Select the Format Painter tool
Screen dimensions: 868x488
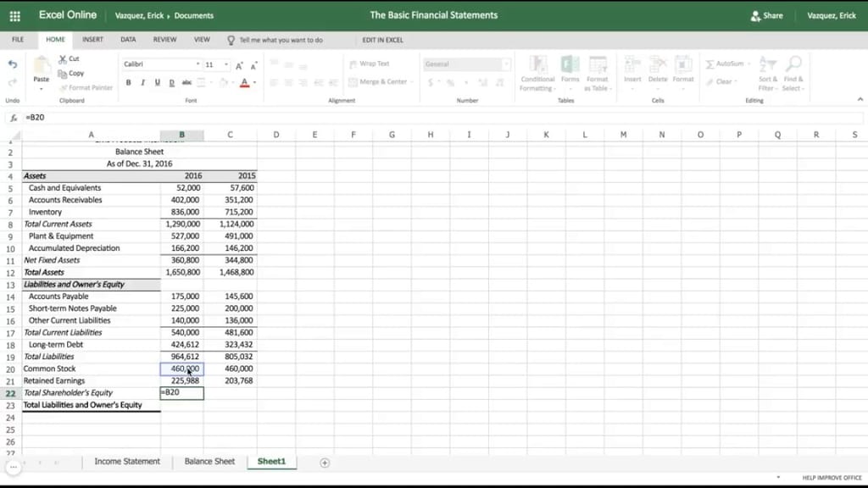click(86, 87)
